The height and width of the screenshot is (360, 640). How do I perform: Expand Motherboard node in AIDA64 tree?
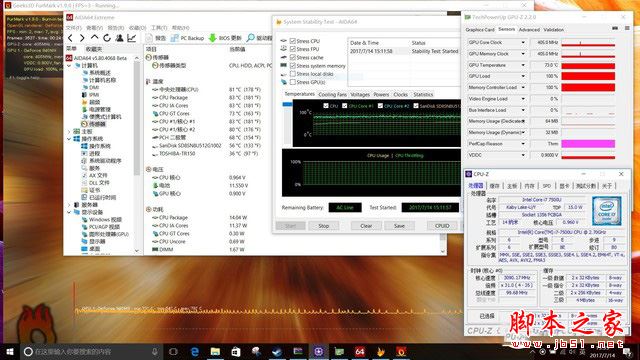[x=69, y=131]
